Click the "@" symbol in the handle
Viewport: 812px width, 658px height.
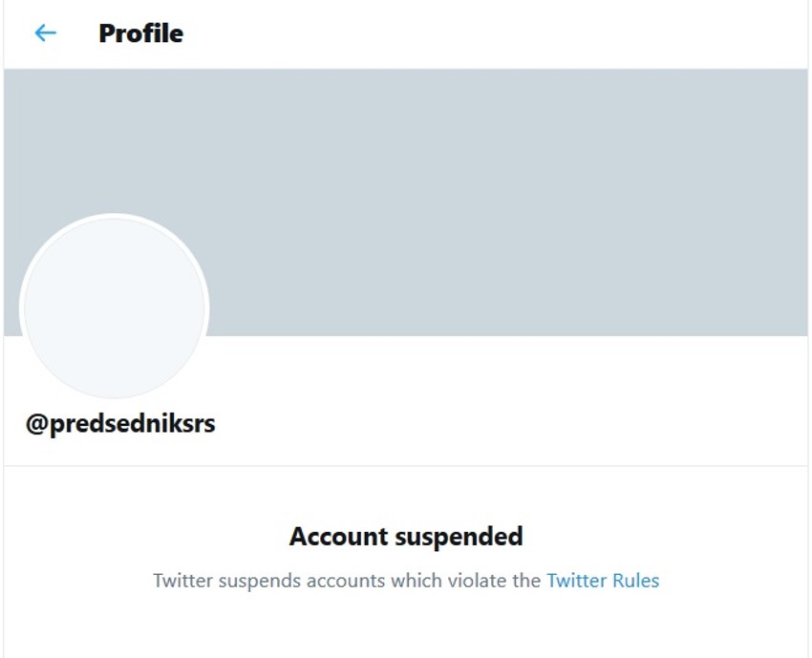click(x=36, y=423)
